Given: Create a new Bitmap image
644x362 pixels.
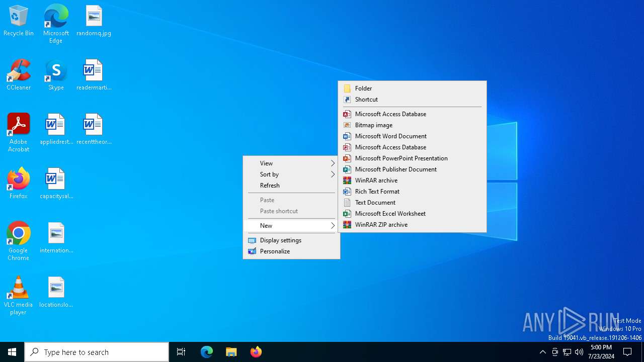Looking at the screenshot, I should [x=412, y=125].
